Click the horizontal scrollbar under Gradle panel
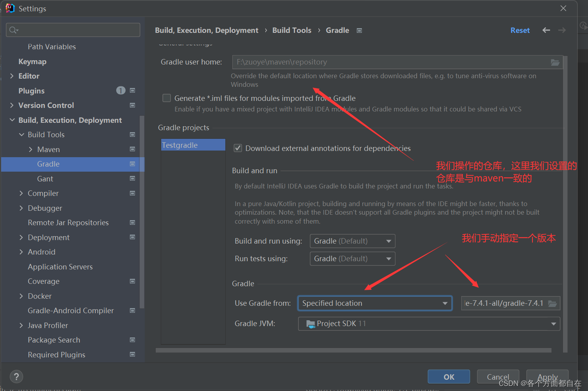Screen dimensions: 588x391 pos(354,350)
